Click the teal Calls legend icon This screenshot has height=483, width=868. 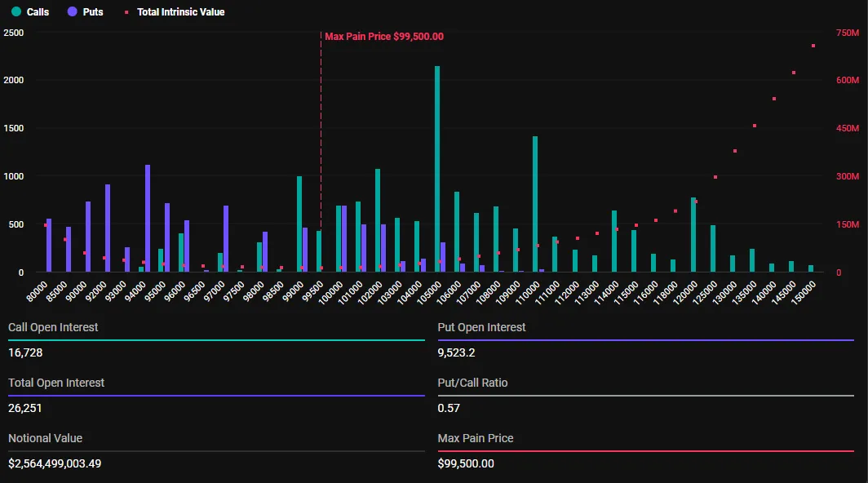pyautogui.click(x=16, y=11)
